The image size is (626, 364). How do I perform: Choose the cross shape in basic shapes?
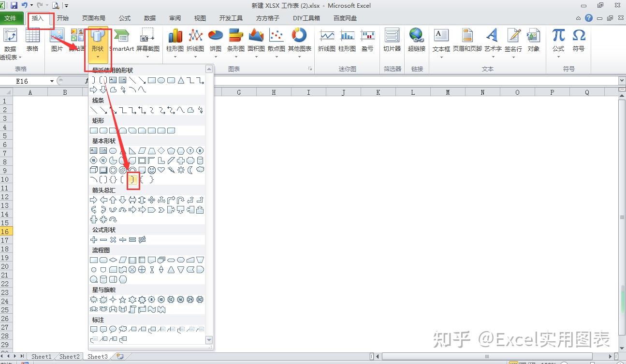pyautogui.click(x=181, y=160)
